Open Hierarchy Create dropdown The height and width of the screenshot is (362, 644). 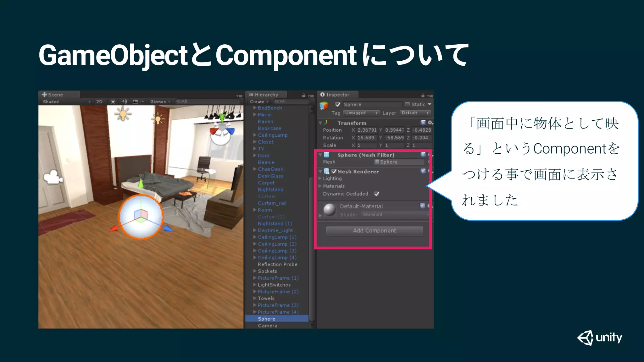pyautogui.click(x=259, y=102)
